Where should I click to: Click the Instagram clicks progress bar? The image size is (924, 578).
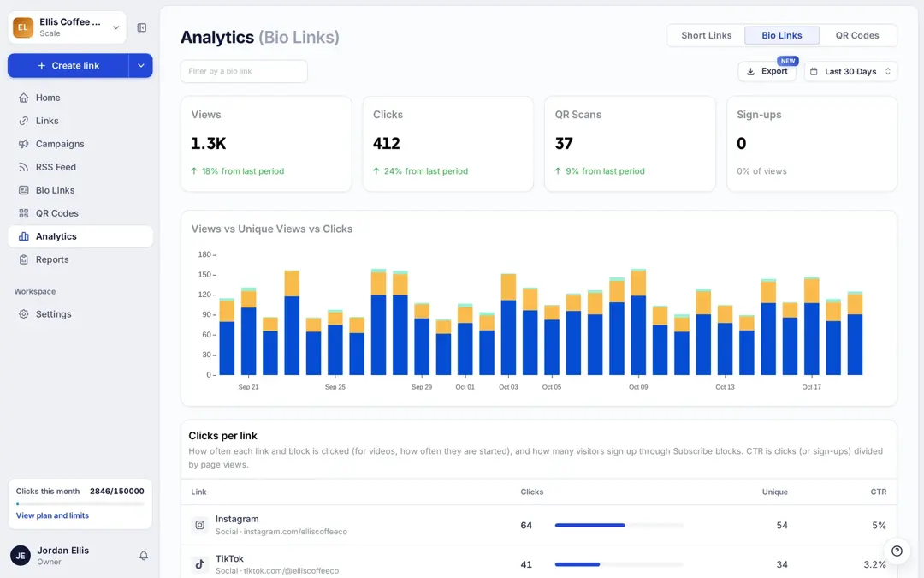pos(619,525)
